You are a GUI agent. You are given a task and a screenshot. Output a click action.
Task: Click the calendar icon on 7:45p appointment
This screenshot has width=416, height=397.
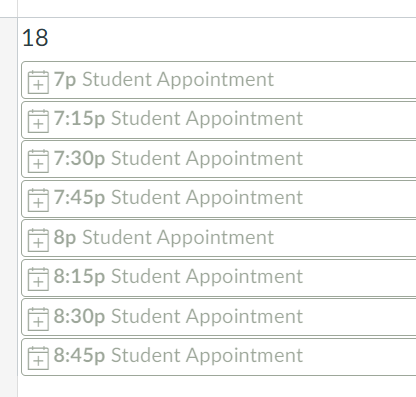[x=38, y=200]
